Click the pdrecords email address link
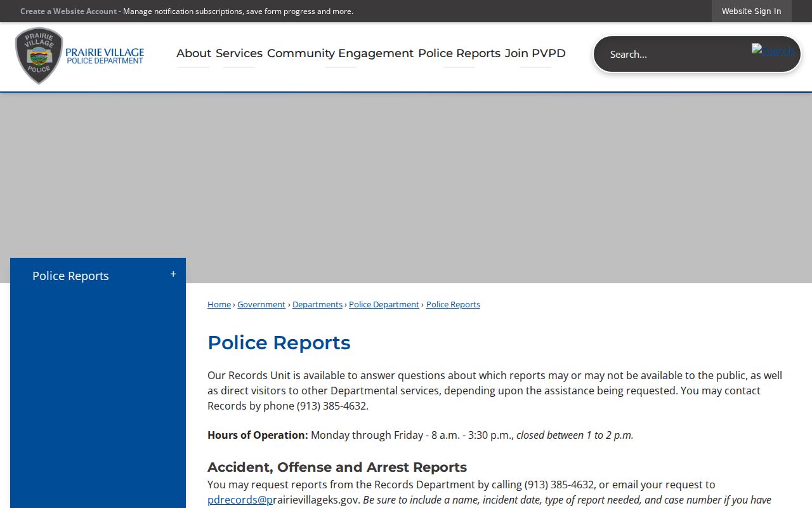 click(240, 500)
